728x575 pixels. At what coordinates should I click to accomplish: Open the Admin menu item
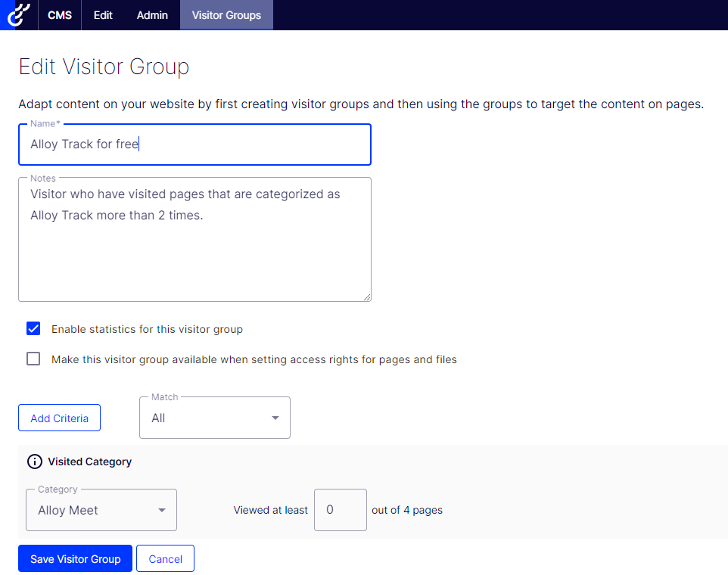(152, 15)
